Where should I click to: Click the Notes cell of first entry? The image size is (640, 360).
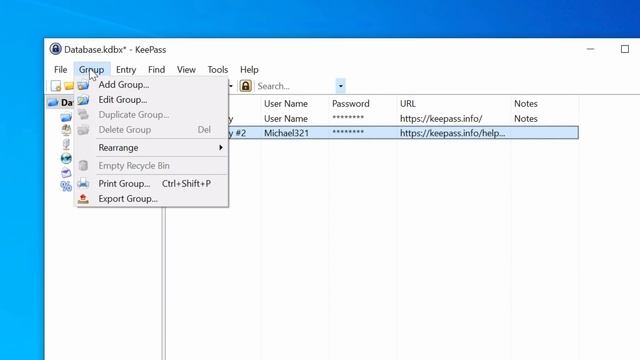[x=525, y=119]
